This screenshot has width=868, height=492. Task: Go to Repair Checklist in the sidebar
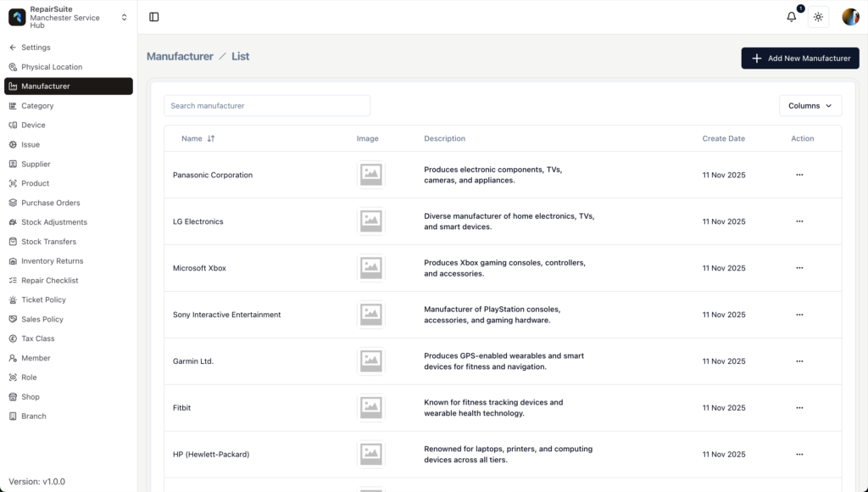[49, 280]
